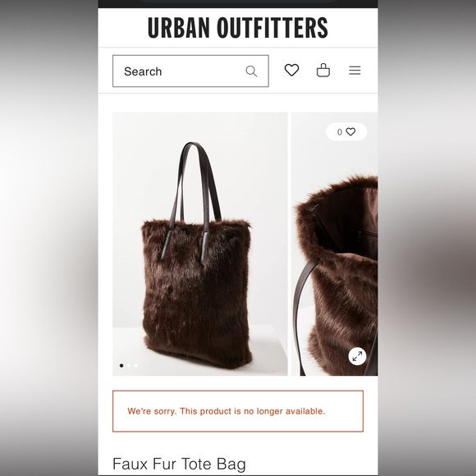Screen dimensions: 476x476
Task: Open the hamburger menu icon
Action: [x=355, y=71]
